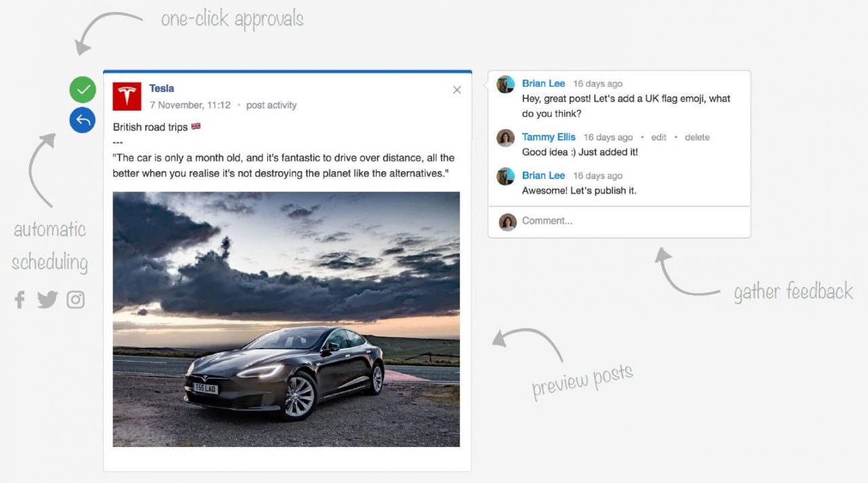
Task: Click the Tammy Ellis name link
Action: click(x=549, y=137)
